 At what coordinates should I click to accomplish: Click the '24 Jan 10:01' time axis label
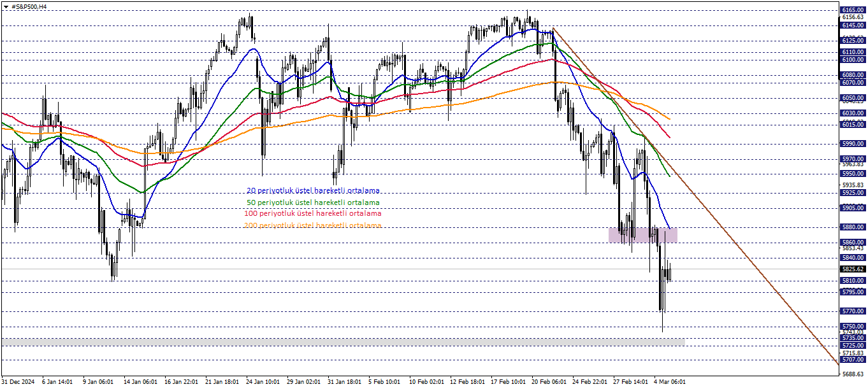262,382
